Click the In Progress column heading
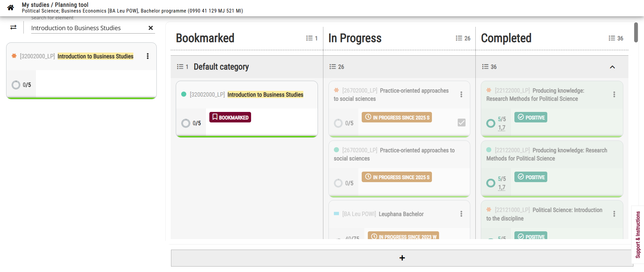 [x=355, y=38]
